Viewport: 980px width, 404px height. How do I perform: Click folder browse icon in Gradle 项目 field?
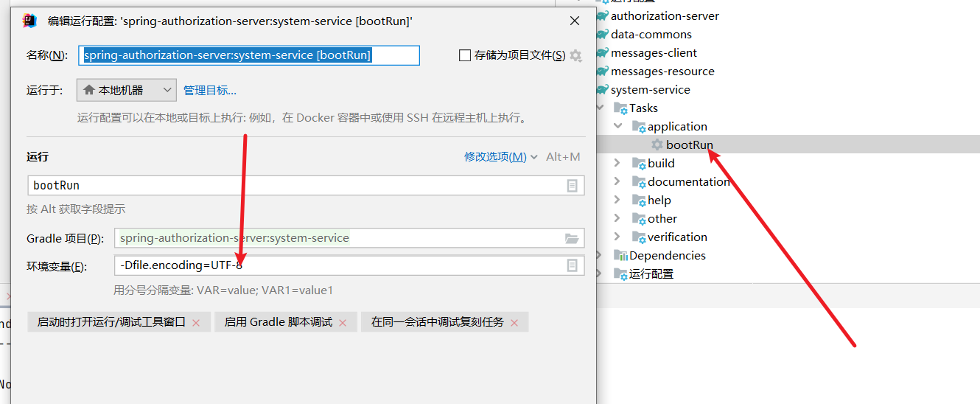tap(572, 238)
